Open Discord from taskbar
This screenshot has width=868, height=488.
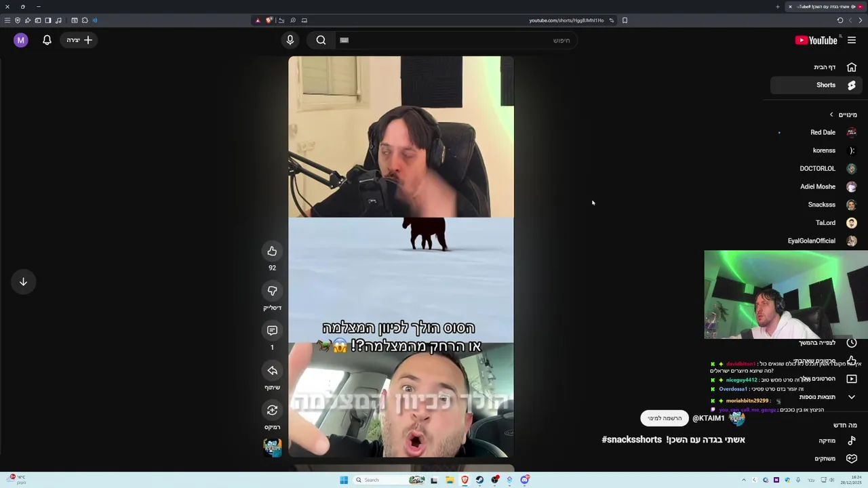click(525, 480)
